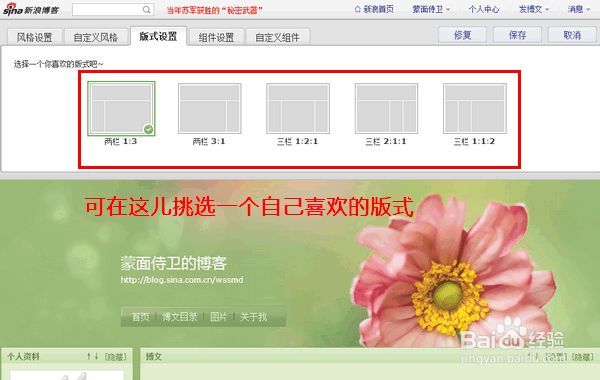Move 个人资料 module up arrow
Screen dimensions: 600x380
coord(88,356)
